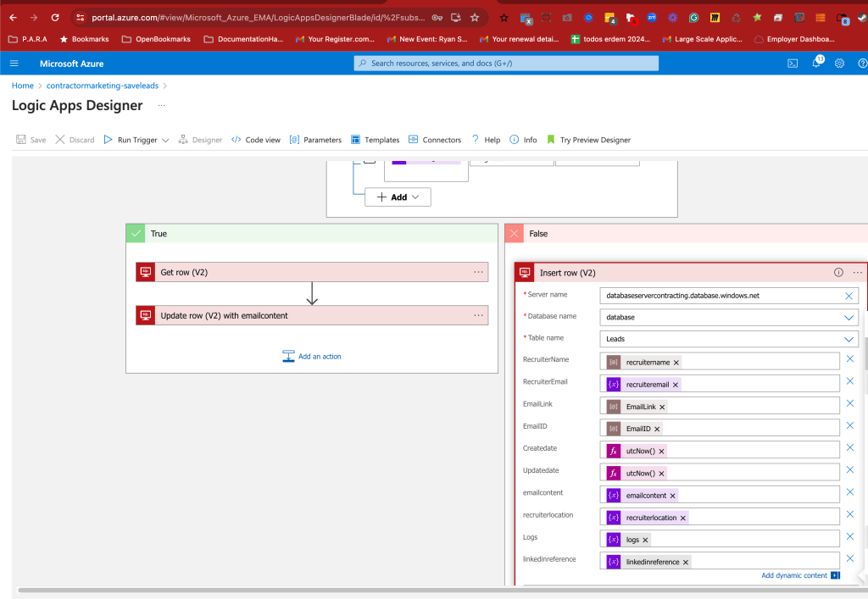
Task: Open Parameters from the toolbar
Action: click(x=315, y=140)
